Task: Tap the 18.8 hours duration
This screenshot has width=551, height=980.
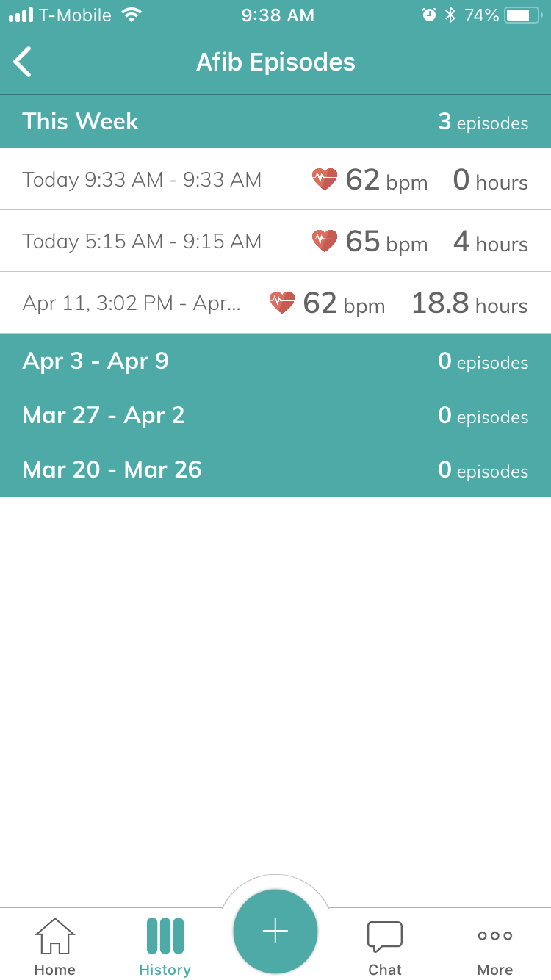Action: pos(469,303)
